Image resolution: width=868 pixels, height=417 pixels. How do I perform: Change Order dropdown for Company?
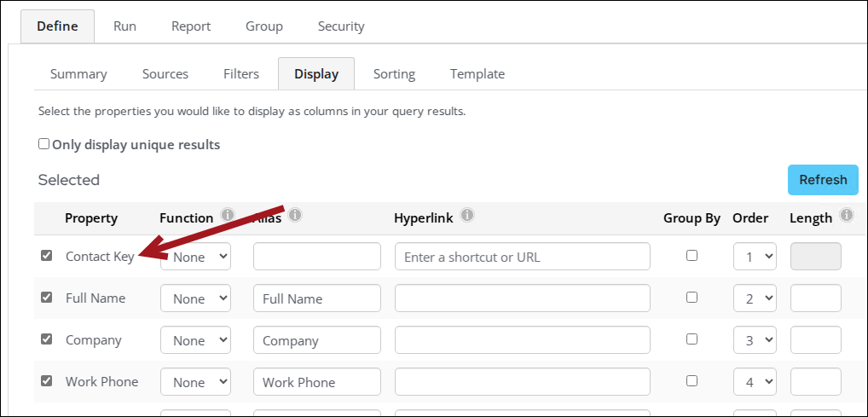coord(755,340)
